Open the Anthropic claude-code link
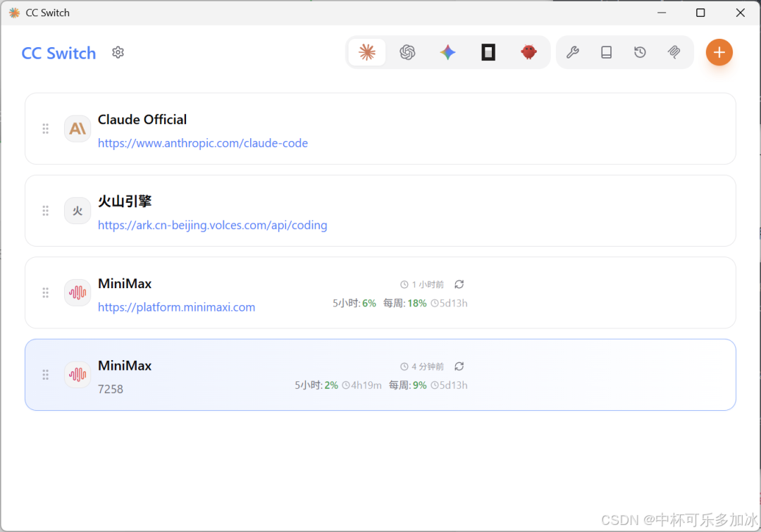This screenshot has height=532, width=761. [x=203, y=143]
